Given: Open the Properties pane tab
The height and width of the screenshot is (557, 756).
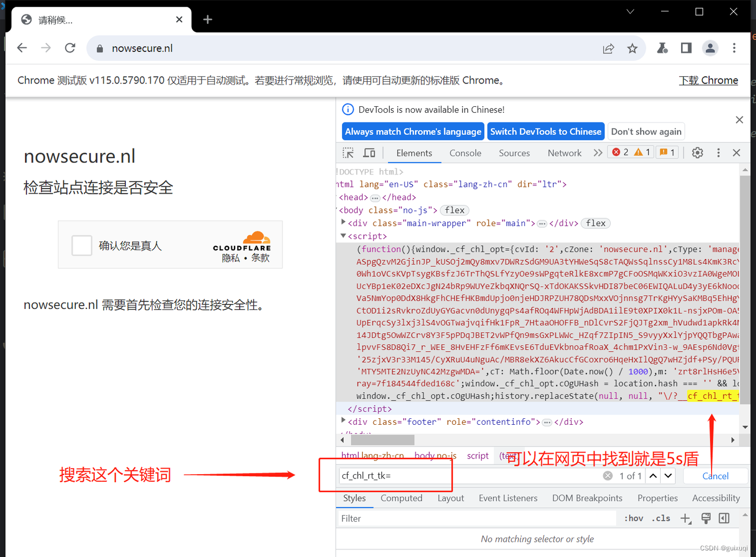Looking at the screenshot, I should [x=657, y=498].
